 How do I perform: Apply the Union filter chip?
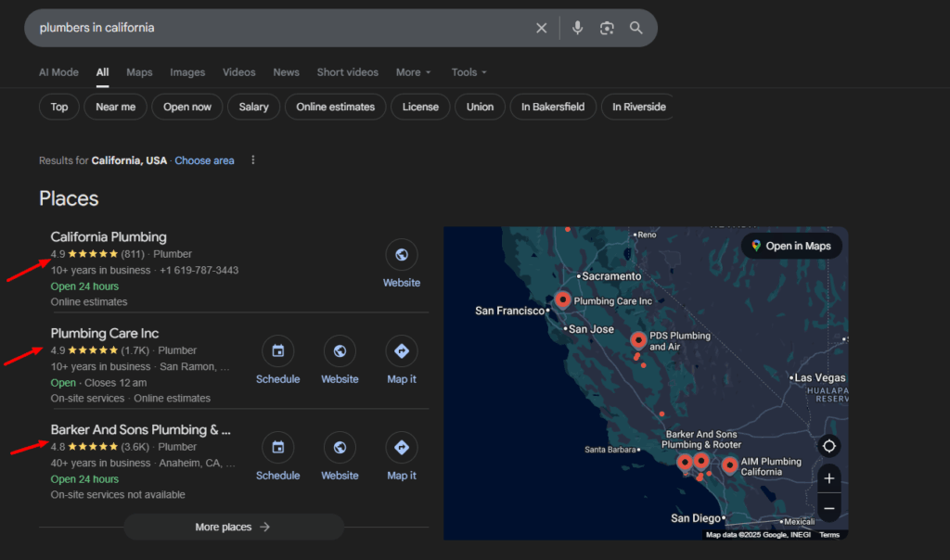pyautogui.click(x=480, y=108)
